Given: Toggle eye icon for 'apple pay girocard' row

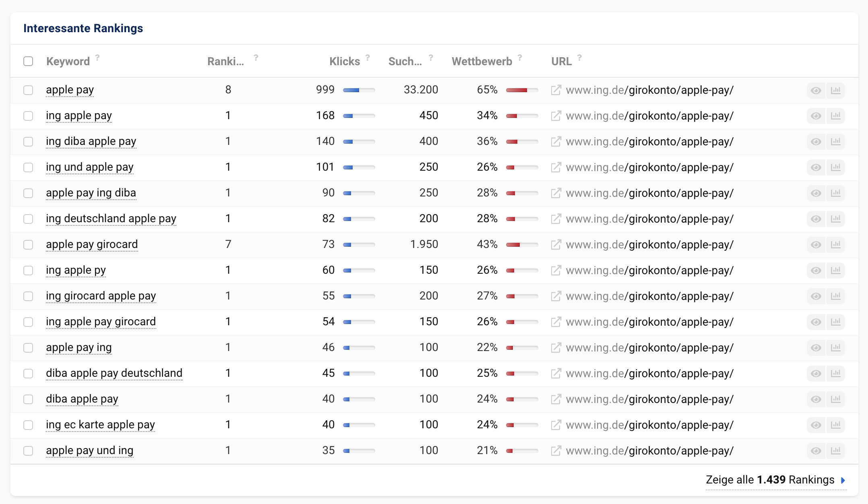Looking at the screenshot, I should (x=816, y=245).
